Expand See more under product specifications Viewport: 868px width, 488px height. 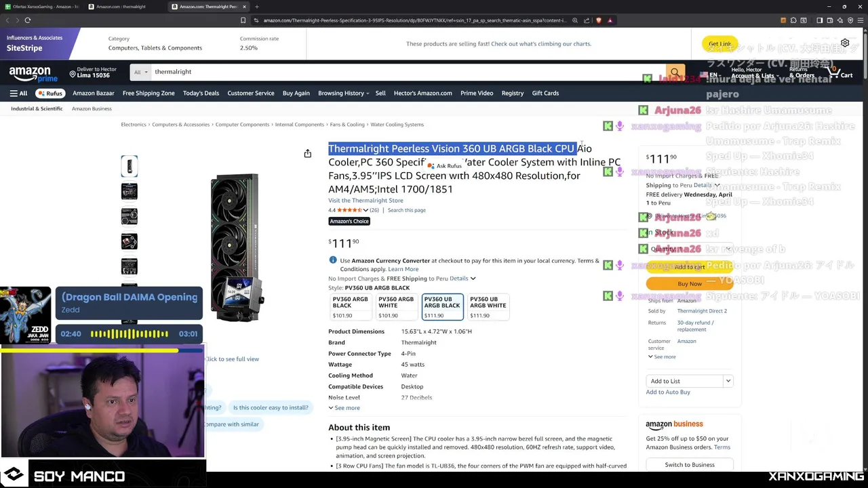point(344,408)
